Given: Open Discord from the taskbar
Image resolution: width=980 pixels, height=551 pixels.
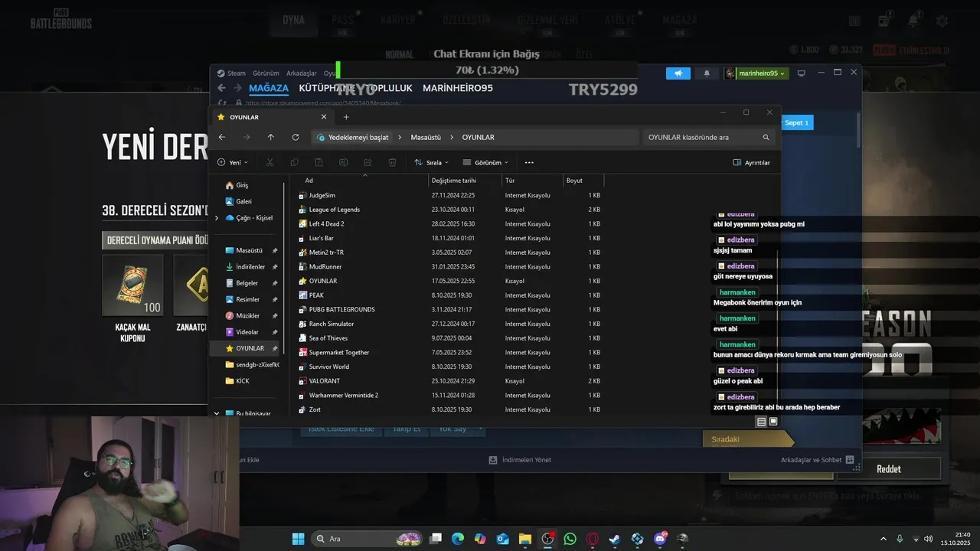Looking at the screenshot, I should [x=660, y=539].
